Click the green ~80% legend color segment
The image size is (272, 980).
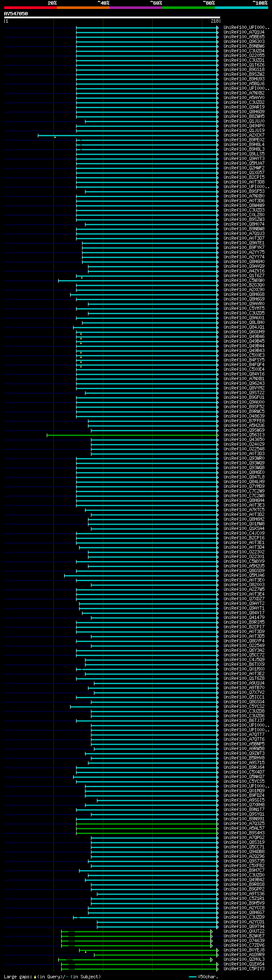point(189,8)
